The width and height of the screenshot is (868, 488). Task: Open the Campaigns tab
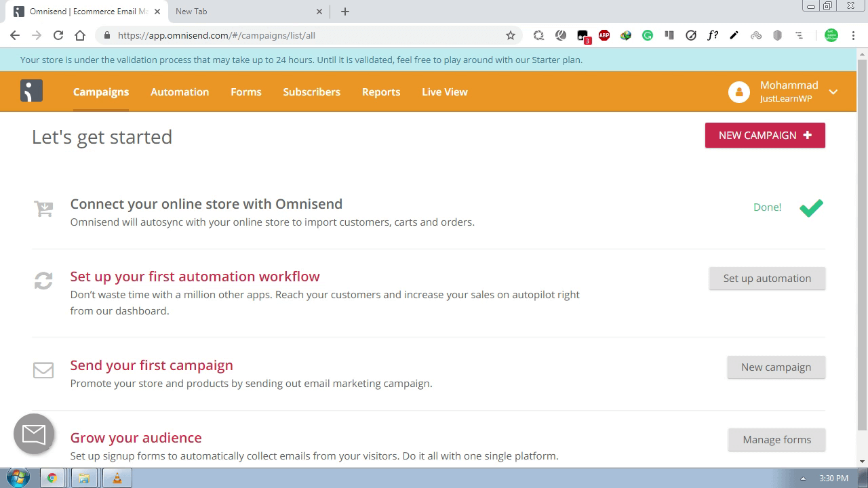click(x=101, y=92)
